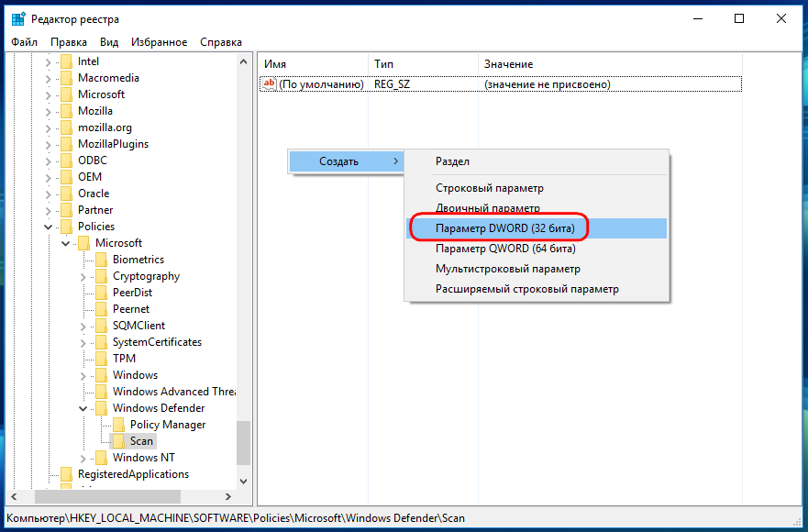
Task: Select Параметр DWORD (32 бита) menu entry
Action: 537,227
